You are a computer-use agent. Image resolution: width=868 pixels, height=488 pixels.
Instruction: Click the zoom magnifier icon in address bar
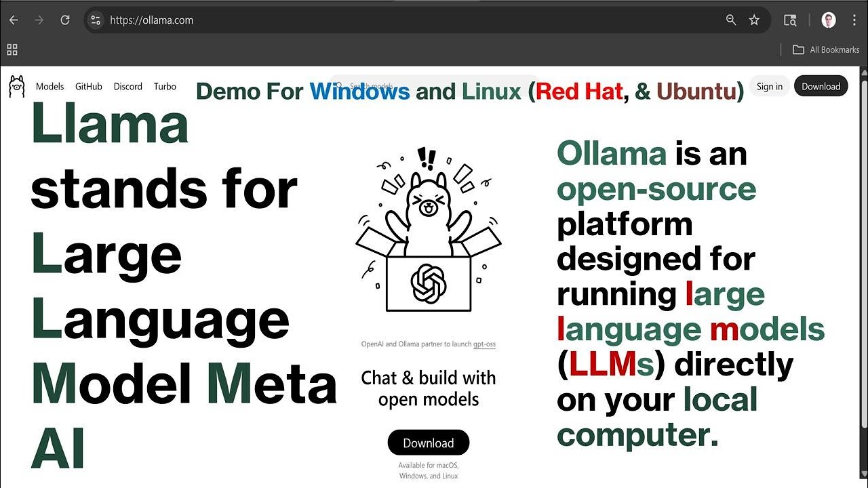coord(731,20)
